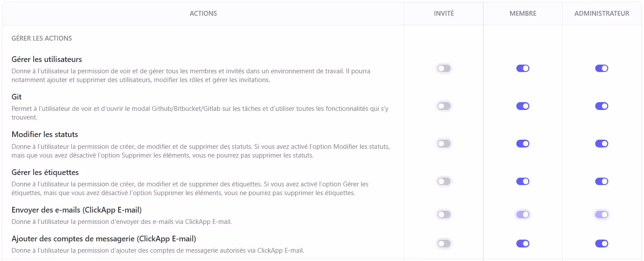Toggle 'Envoyer des e-mails' for Administrateur
Image resolution: width=644 pixels, height=261 pixels.
click(x=602, y=214)
